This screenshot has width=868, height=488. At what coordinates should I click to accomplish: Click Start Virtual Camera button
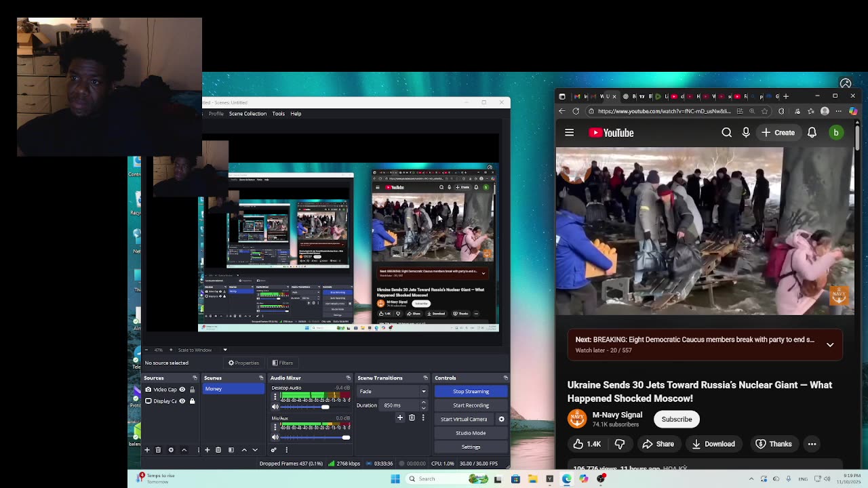click(x=465, y=419)
